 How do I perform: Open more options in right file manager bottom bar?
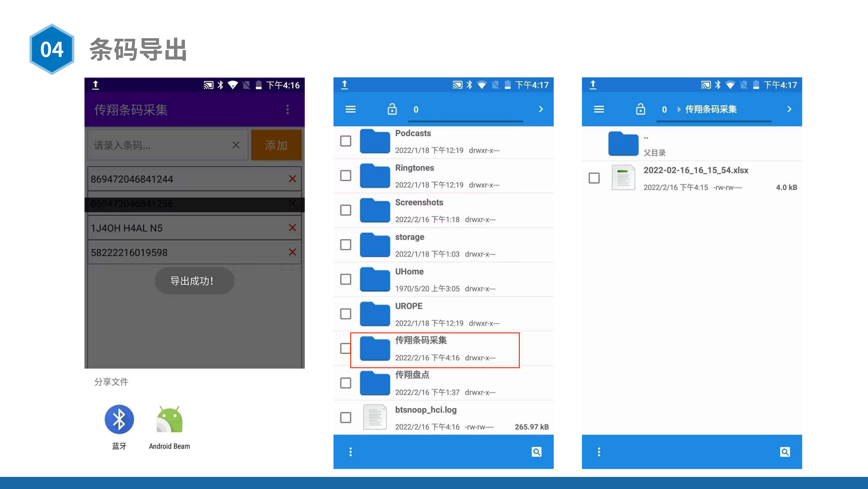(x=599, y=452)
